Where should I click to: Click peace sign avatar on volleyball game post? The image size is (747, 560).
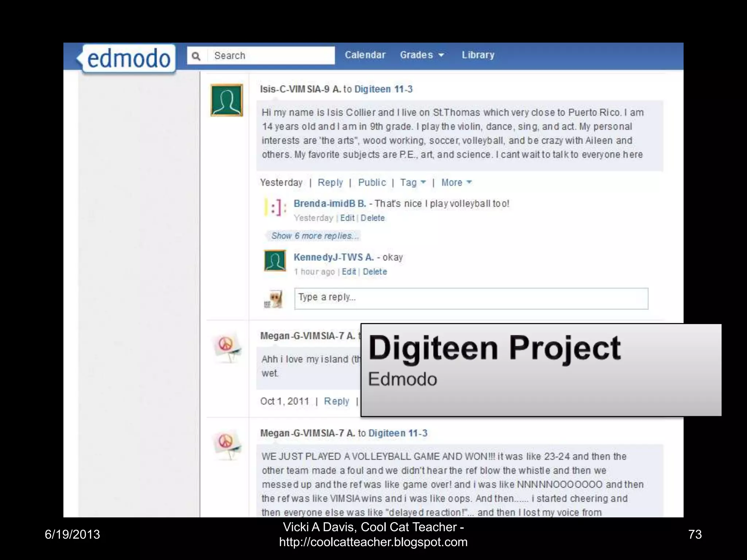pyautogui.click(x=227, y=444)
